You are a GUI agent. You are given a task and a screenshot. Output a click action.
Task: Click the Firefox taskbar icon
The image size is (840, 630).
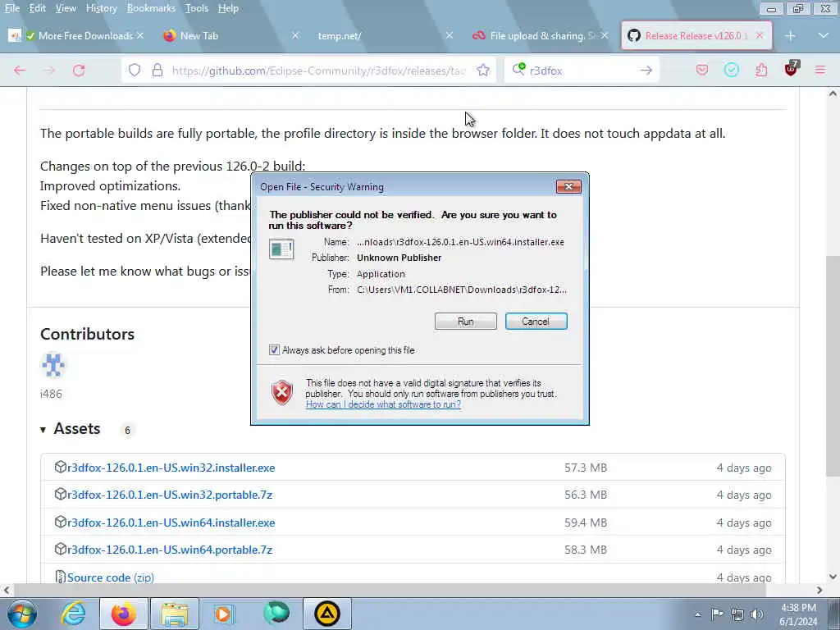[x=124, y=614]
